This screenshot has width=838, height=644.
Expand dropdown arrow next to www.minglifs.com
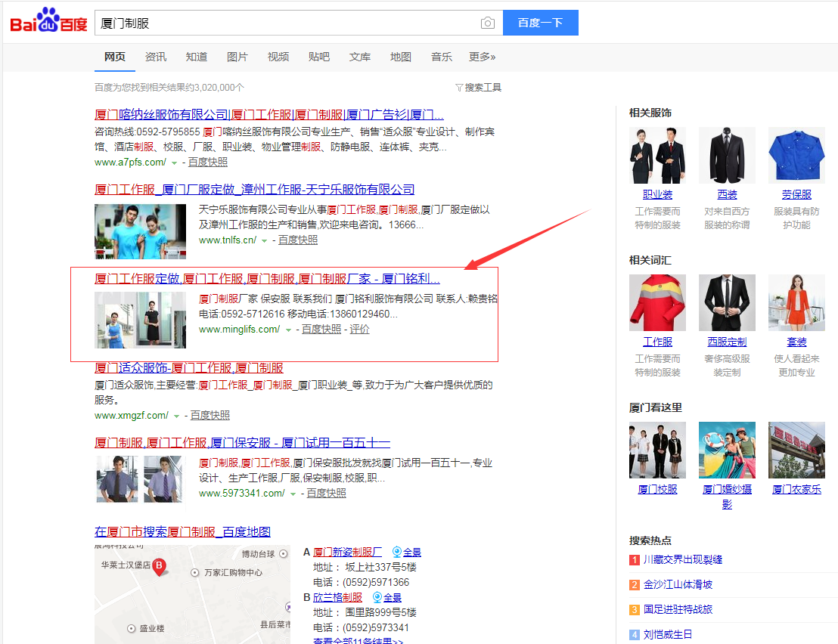[x=288, y=330]
